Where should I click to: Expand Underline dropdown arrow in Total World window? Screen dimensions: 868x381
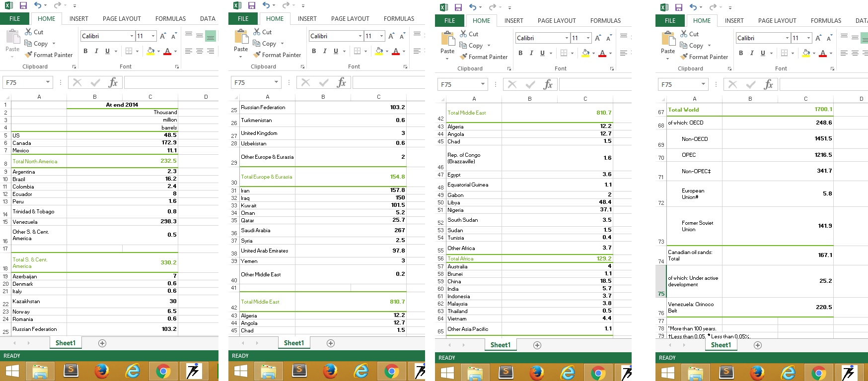click(771, 54)
